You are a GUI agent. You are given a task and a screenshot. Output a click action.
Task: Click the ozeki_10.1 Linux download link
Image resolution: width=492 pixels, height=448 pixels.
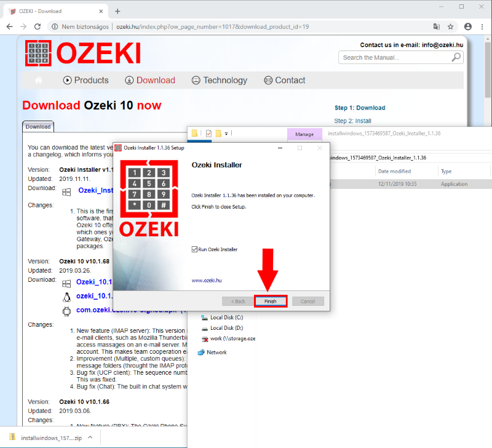(94, 296)
